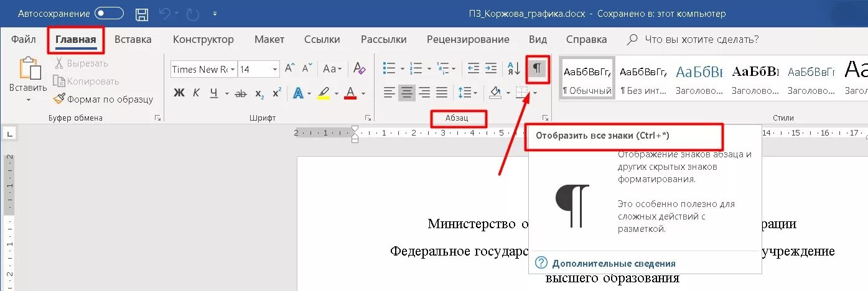Justify the text

[x=442, y=93]
